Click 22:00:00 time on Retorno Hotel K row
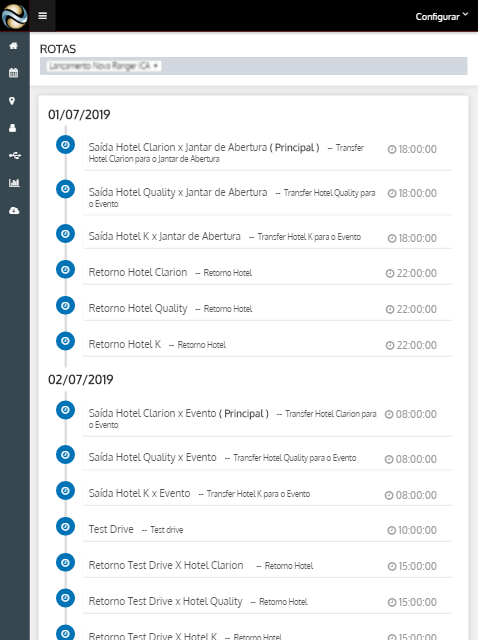The width and height of the screenshot is (478, 640). pyautogui.click(x=411, y=345)
